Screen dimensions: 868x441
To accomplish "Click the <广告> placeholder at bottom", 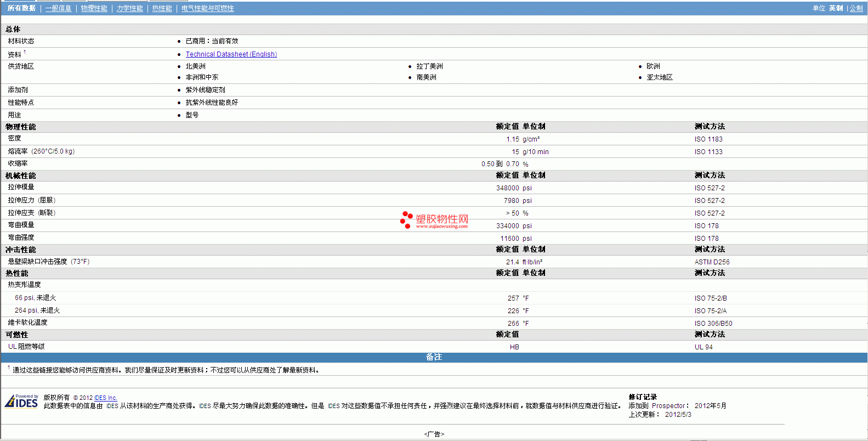I will click(434, 434).
